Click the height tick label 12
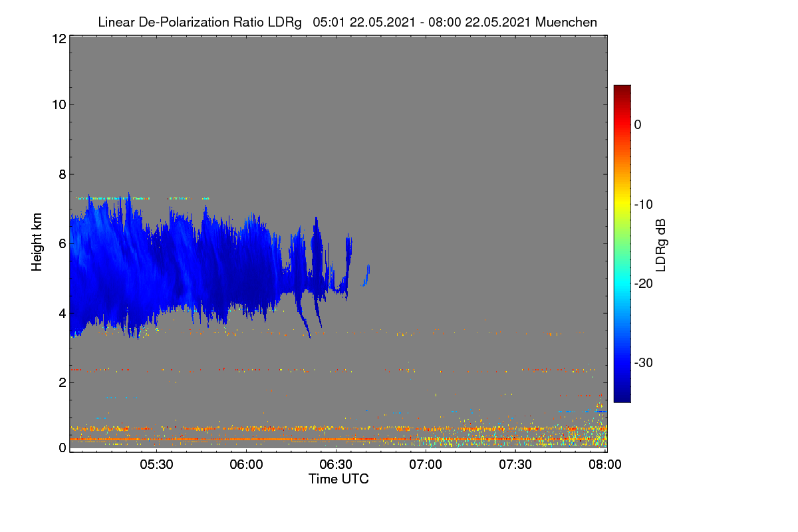 tap(58, 39)
